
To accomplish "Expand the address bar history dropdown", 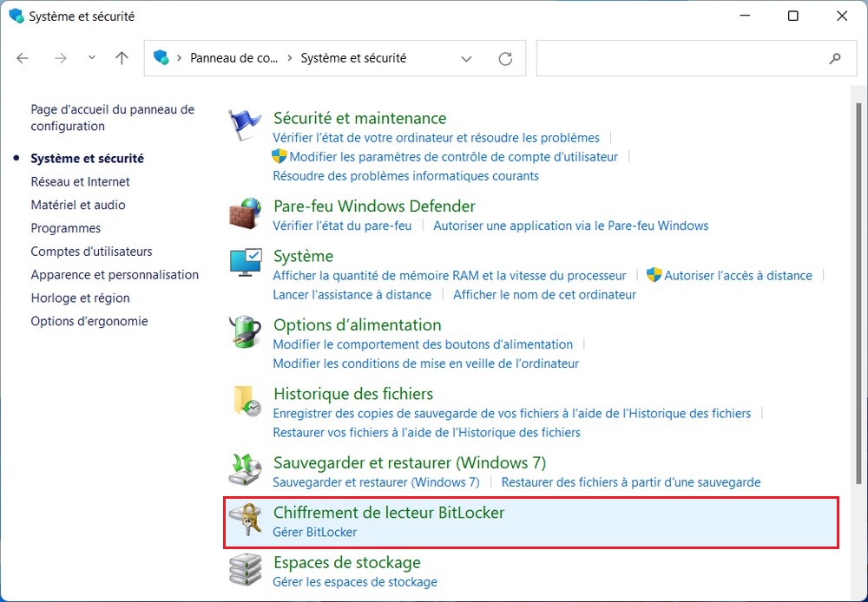I will click(466, 58).
